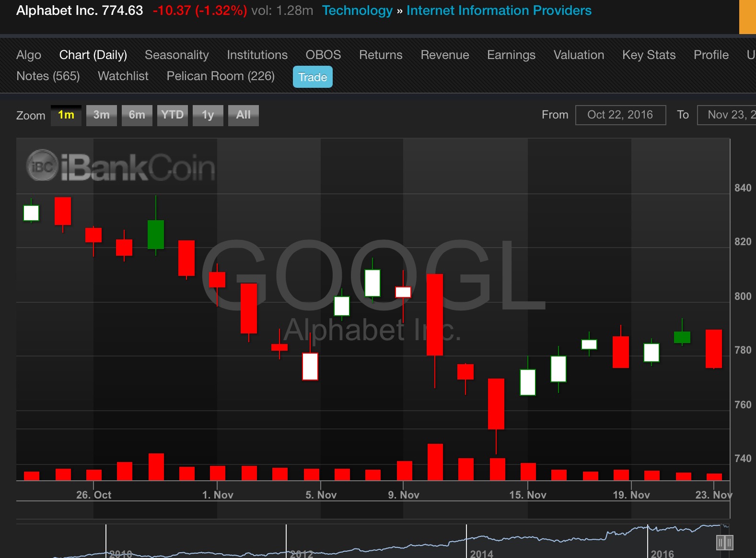View the Returns tab
756x558 pixels.
tap(381, 55)
